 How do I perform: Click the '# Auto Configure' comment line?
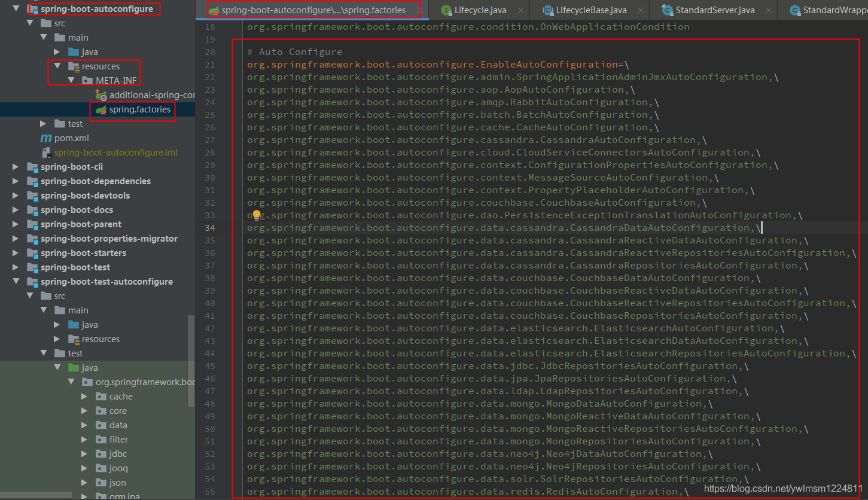pos(295,52)
